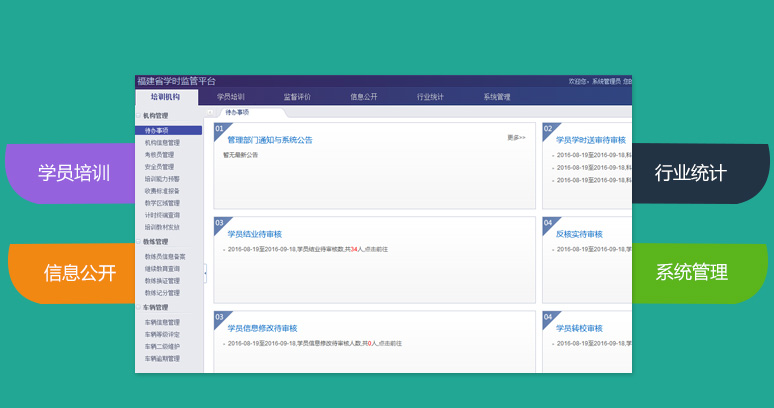
Task: Select 待办事项 in the sidebar
Action: [157, 130]
